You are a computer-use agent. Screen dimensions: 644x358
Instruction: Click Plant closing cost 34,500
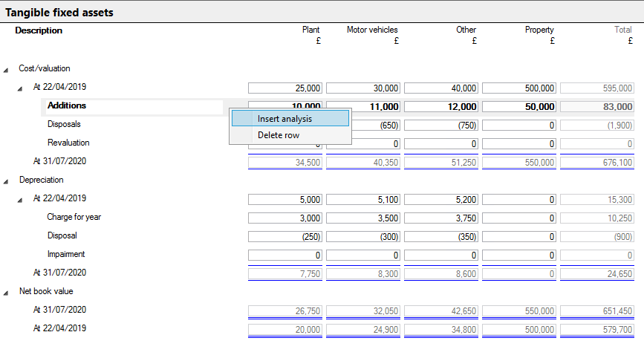(285, 163)
